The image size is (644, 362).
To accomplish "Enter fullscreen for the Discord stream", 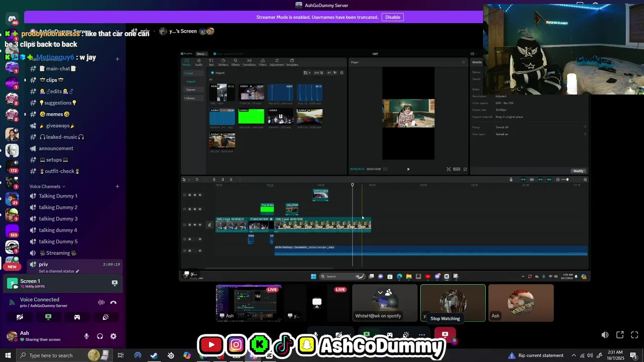I will coord(634,335).
